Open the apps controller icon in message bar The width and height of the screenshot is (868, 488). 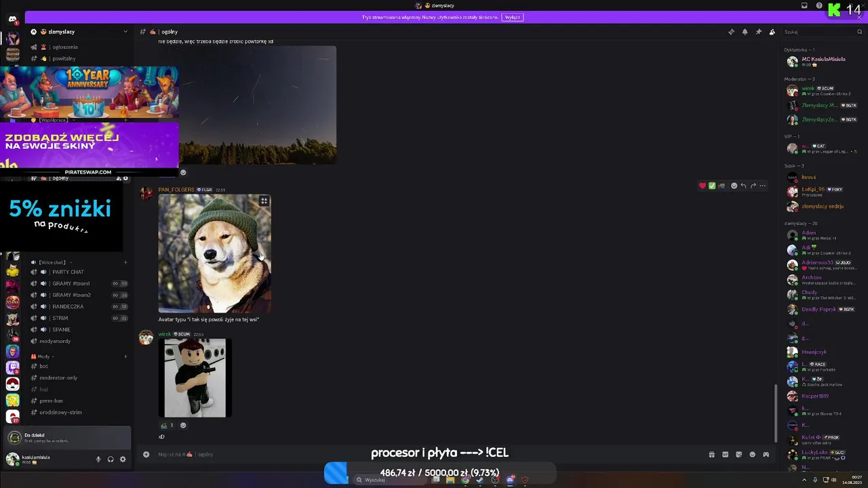pos(766,454)
